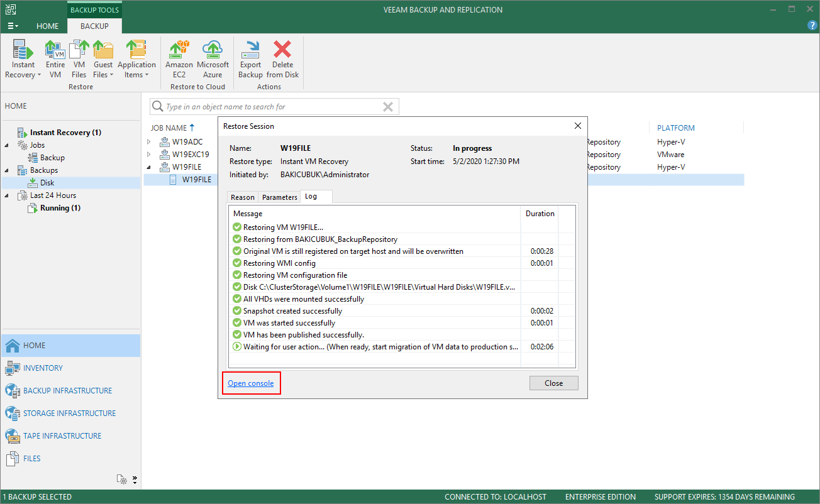Open the help question mark icon
820x504 pixels.
click(x=812, y=26)
